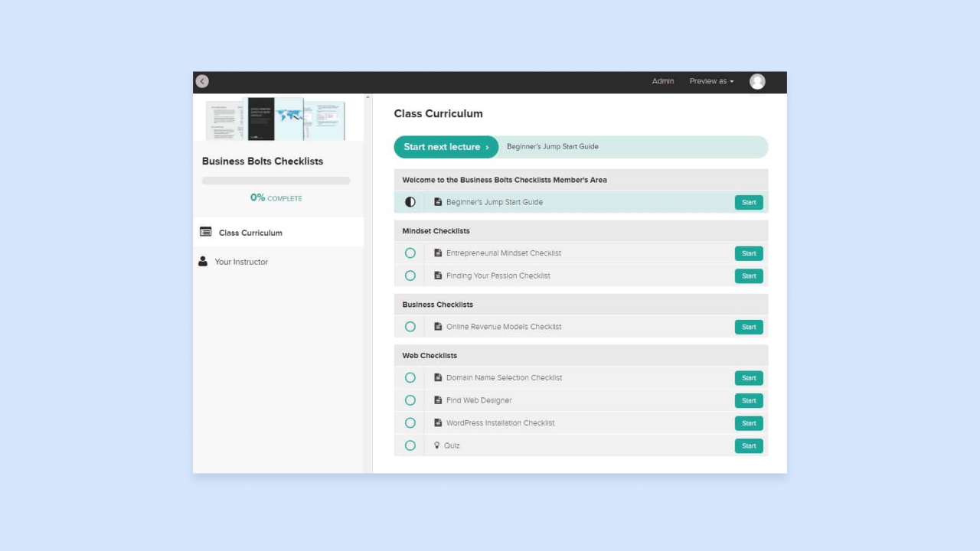
Task: Click the Web Checklists section header
Action: (581, 355)
